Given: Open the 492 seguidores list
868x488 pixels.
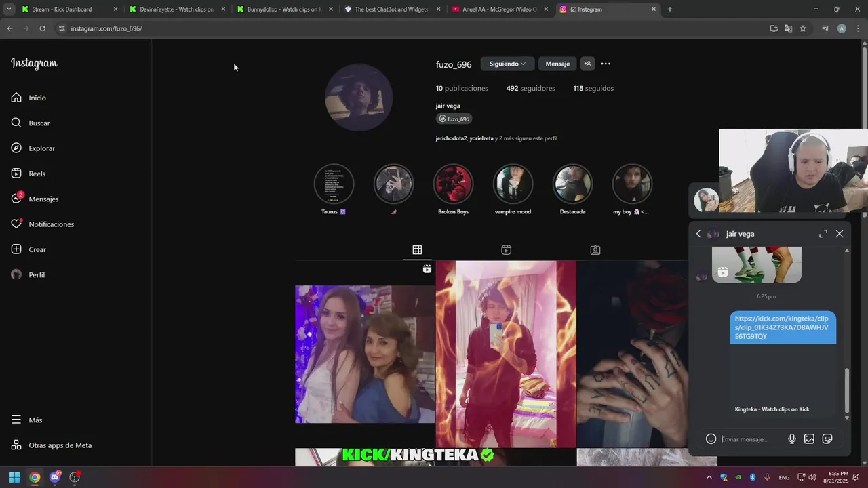Looking at the screenshot, I should tap(530, 88).
